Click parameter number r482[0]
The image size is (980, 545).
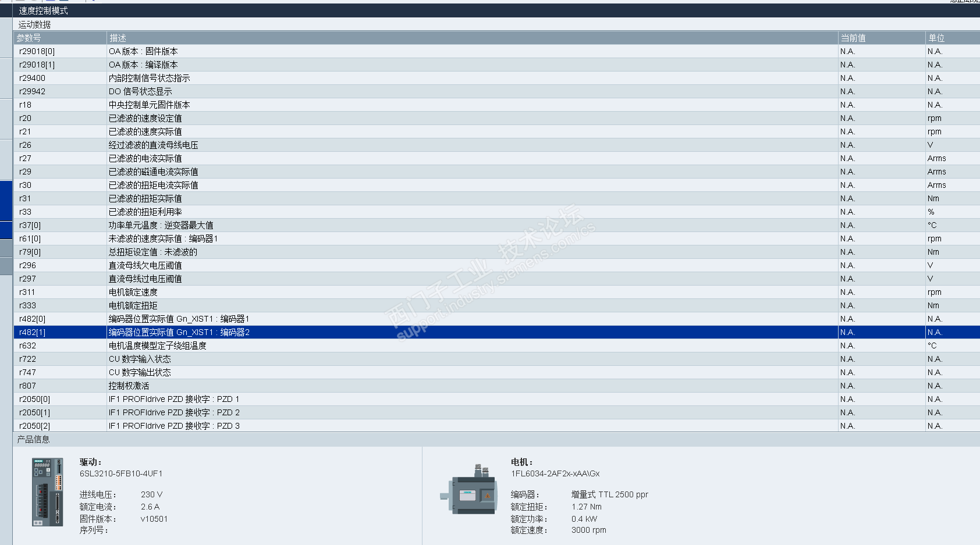[32, 319]
